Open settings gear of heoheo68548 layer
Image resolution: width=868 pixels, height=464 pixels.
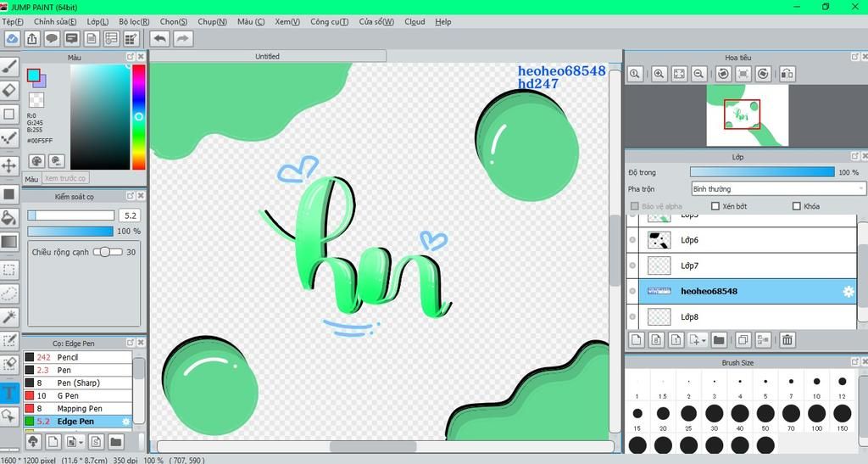point(848,291)
